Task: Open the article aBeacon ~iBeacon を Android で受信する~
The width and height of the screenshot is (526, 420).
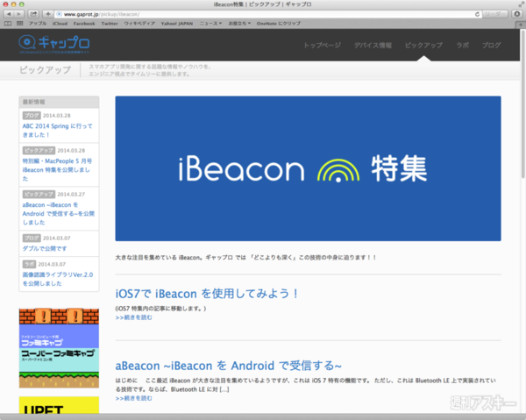Action: tap(229, 366)
